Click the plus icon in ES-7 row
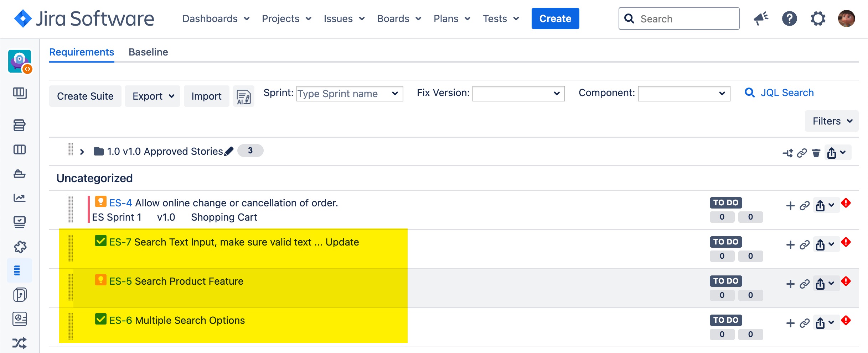868x353 pixels. pyautogui.click(x=790, y=245)
